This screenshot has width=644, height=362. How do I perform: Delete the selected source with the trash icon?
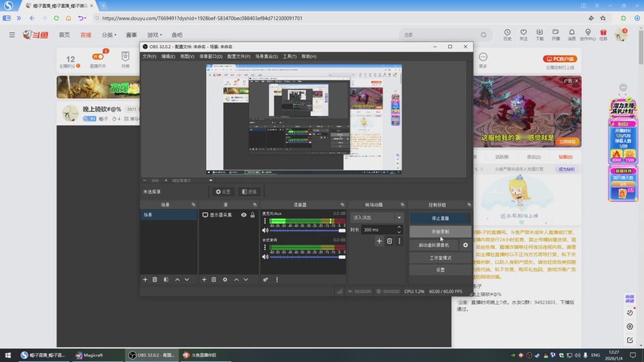pyautogui.click(x=214, y=279)
